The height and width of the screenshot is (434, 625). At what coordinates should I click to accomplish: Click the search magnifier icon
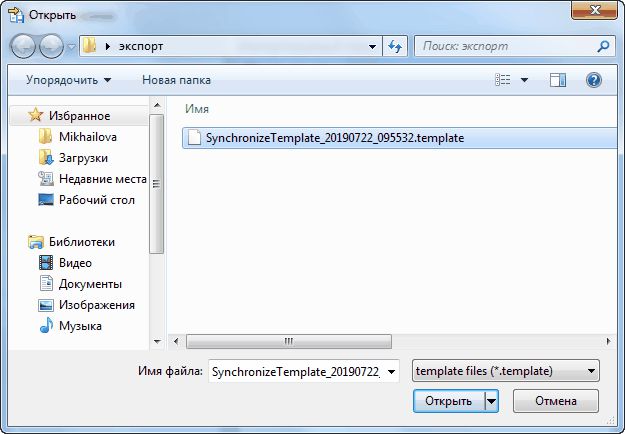click(603, 46)
